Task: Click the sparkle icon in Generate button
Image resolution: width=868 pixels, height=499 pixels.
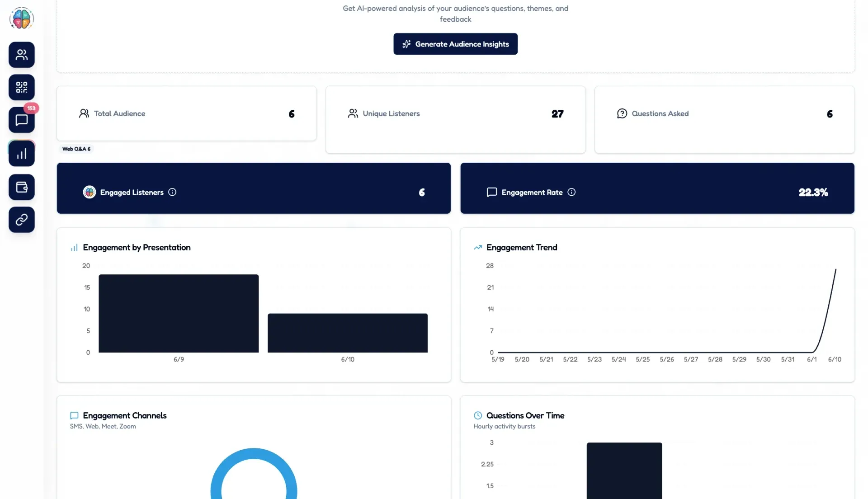Action: click(x=406, y=44)
